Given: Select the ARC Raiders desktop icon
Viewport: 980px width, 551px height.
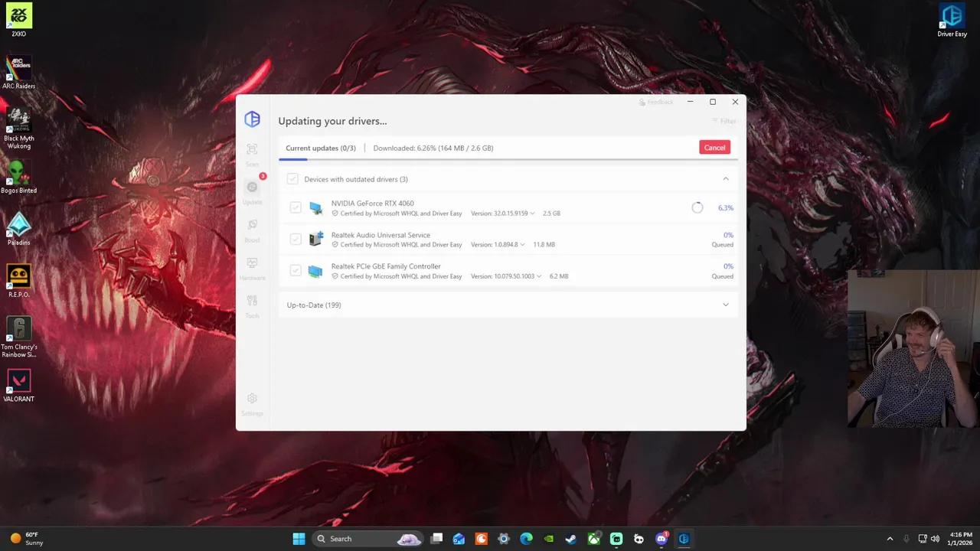Looking at the screenshot, I should (18, 73).
